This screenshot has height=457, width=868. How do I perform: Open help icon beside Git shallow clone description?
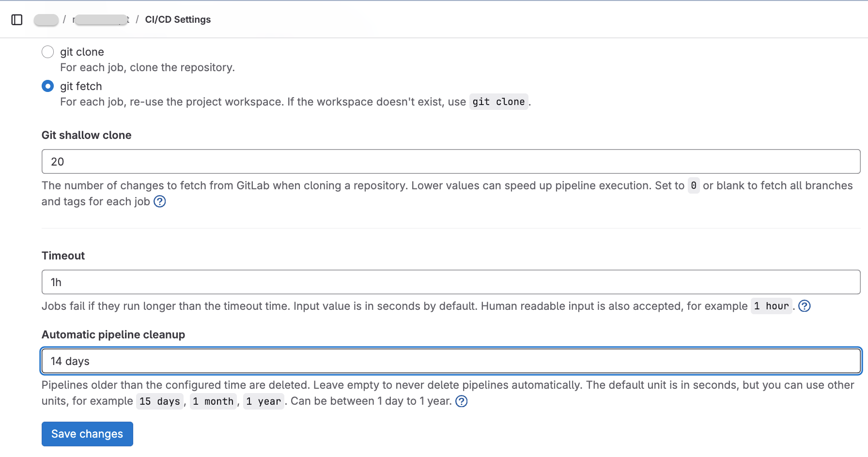click(x=160, y=201)
